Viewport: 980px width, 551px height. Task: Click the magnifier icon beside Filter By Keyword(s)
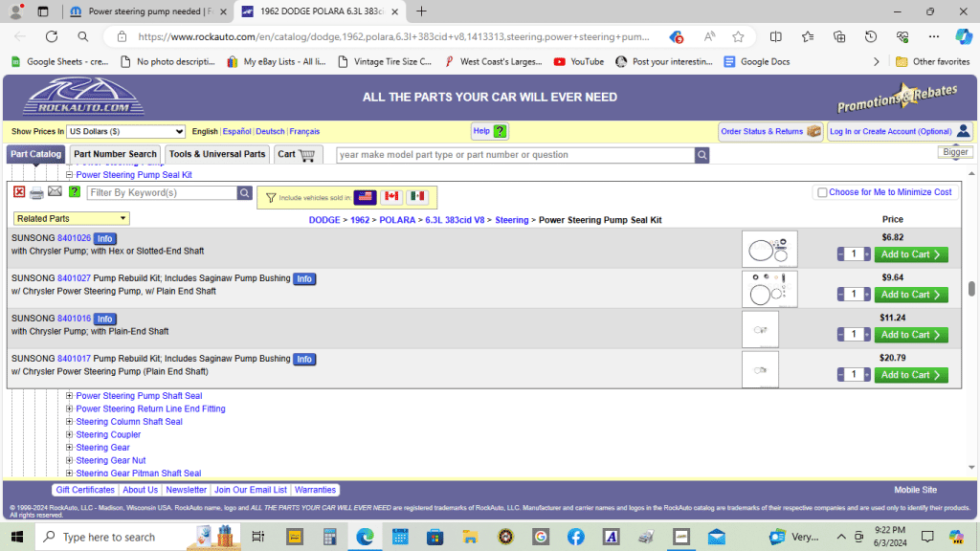244,192
